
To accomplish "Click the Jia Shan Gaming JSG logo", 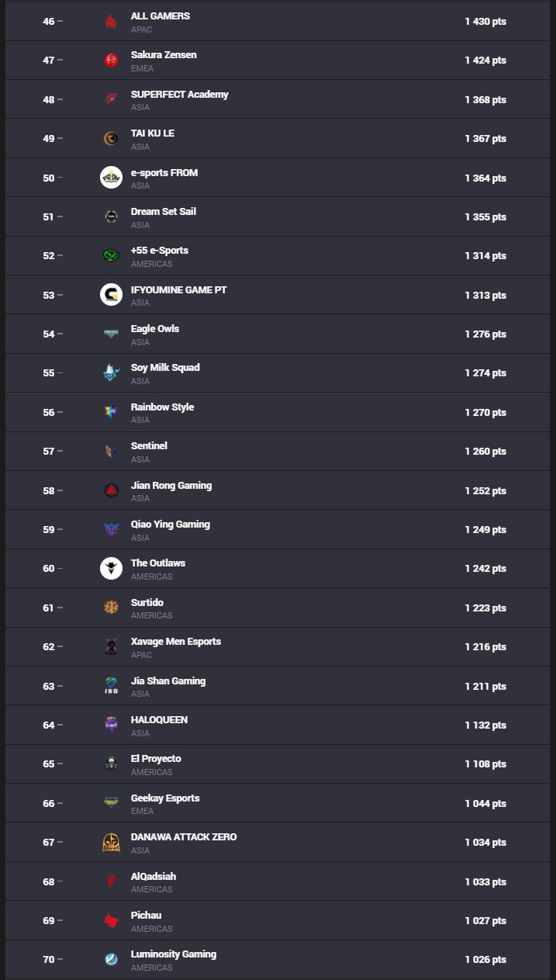I will (111, 686).
